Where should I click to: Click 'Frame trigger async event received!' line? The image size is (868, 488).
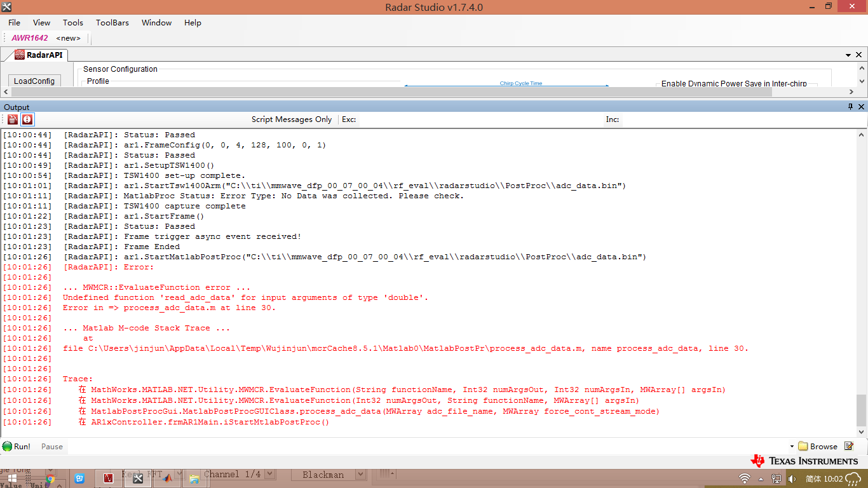pos(212,236)
